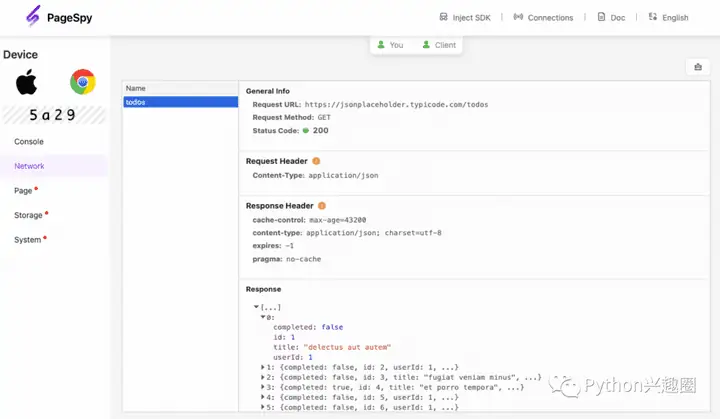Click the green status code dot
Viewport: 720px width, 419px height.
click(306, 130)
